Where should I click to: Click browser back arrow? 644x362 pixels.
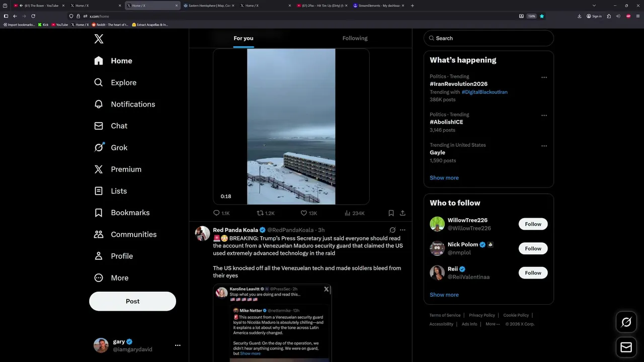point(15,16)
